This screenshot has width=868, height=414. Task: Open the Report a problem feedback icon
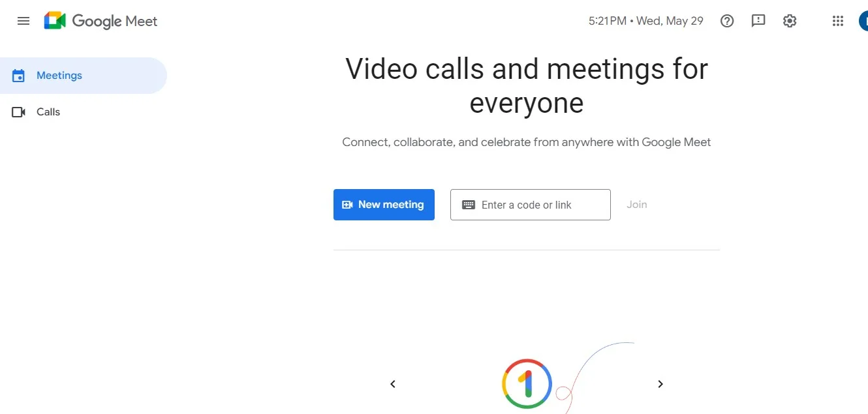(758, 21)
